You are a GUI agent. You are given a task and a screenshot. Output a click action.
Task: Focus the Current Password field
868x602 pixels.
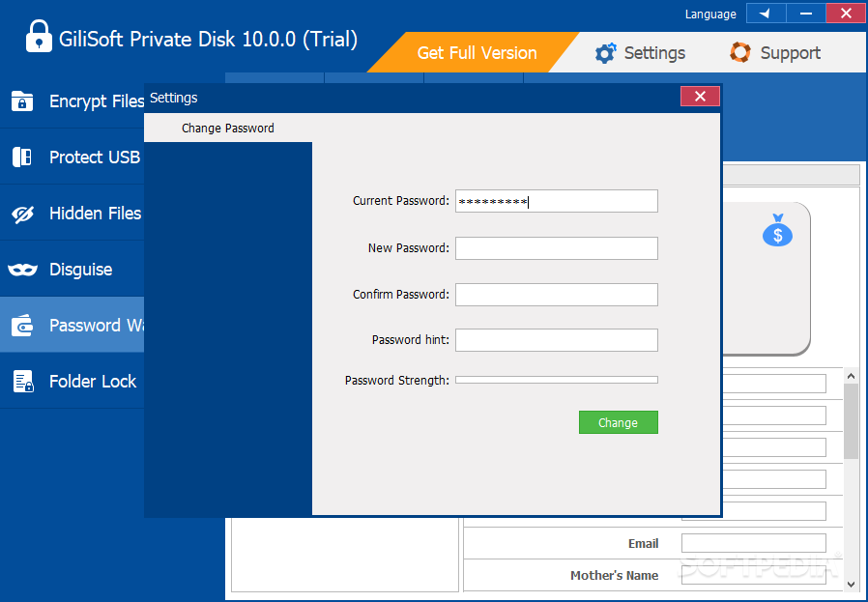(x=557, y=201)
